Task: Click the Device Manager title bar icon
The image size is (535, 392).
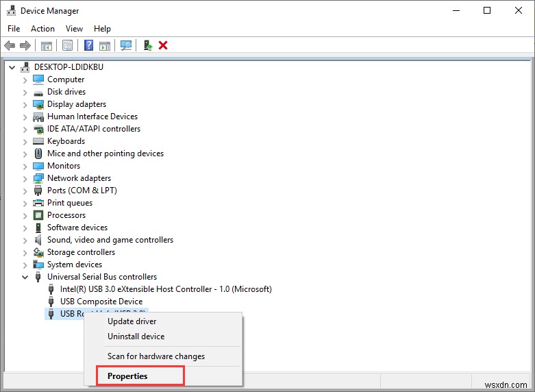Action: (x=11, y=10)
